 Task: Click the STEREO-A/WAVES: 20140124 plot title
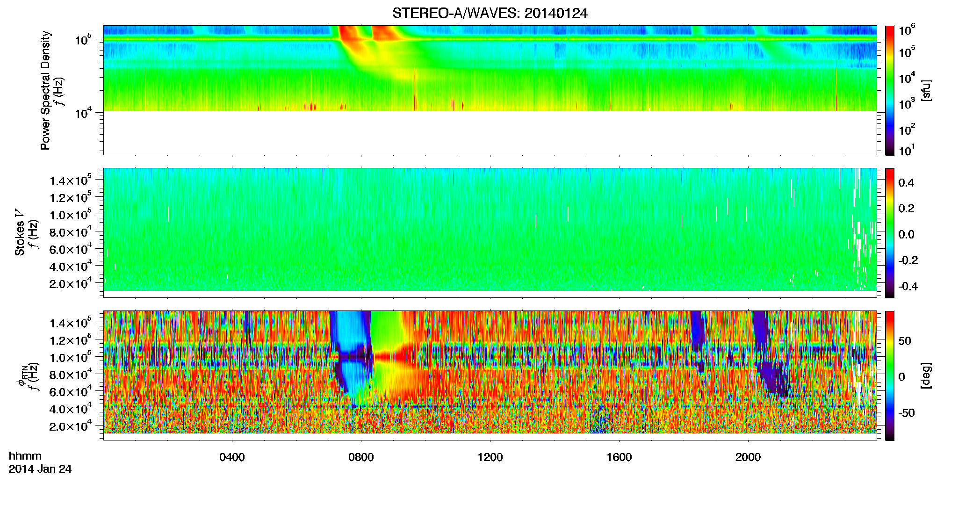[x=490, y=14]
